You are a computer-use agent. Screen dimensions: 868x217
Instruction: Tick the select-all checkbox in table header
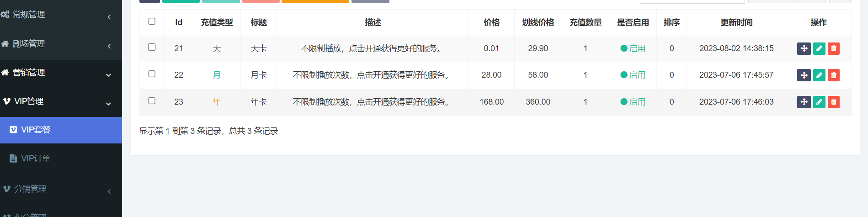click(x=152, y=21)
